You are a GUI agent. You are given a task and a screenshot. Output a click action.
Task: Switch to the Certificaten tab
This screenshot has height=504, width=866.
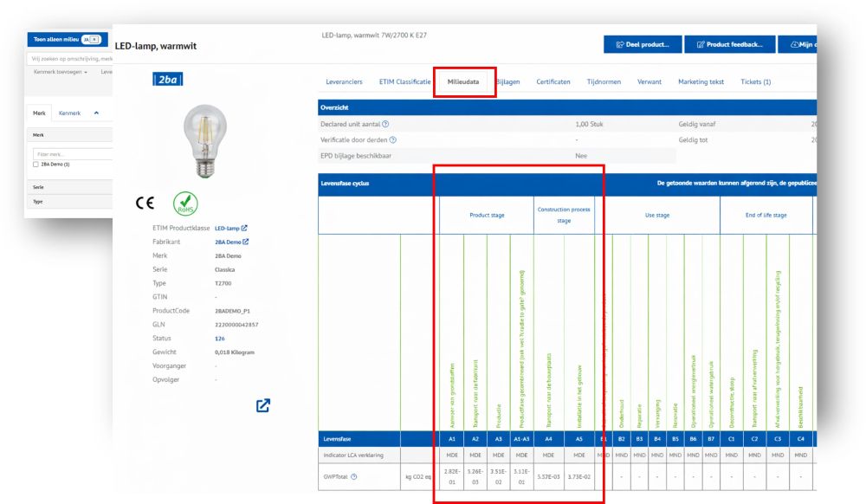[x=553, y=82]
